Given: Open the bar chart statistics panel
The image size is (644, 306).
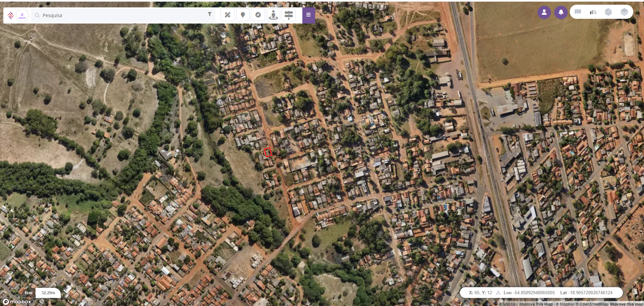Looking at the screenshot, I should (593, 12).
